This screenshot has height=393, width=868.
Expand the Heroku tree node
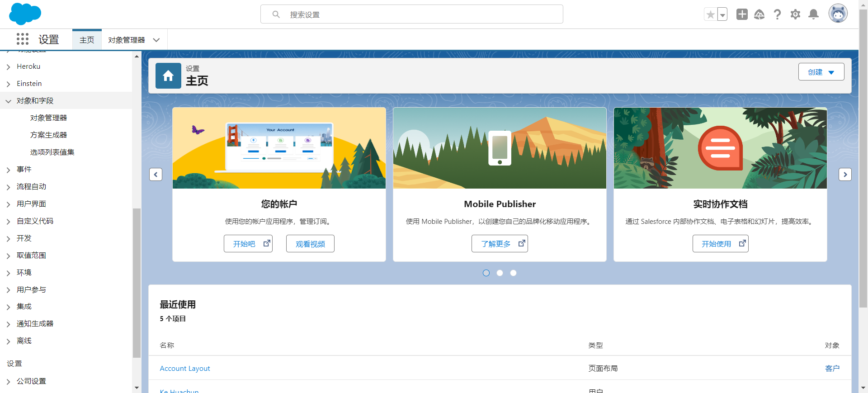(x=8, y=67)
